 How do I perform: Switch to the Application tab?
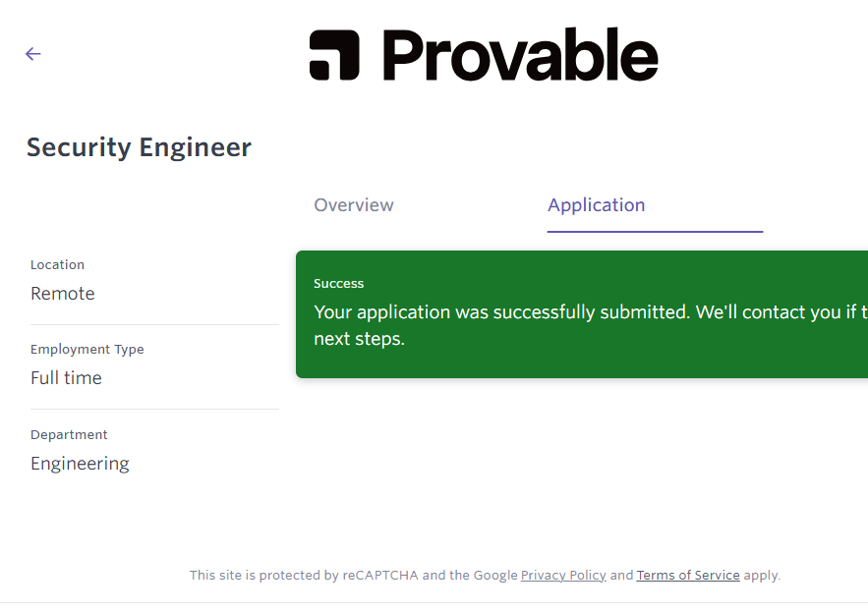coord(597,205)
